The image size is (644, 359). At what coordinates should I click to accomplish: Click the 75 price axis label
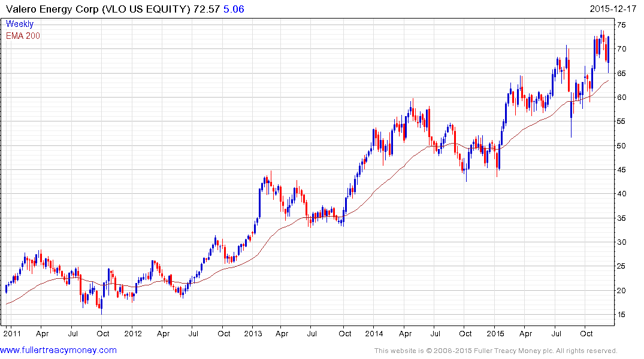[621, 25]
